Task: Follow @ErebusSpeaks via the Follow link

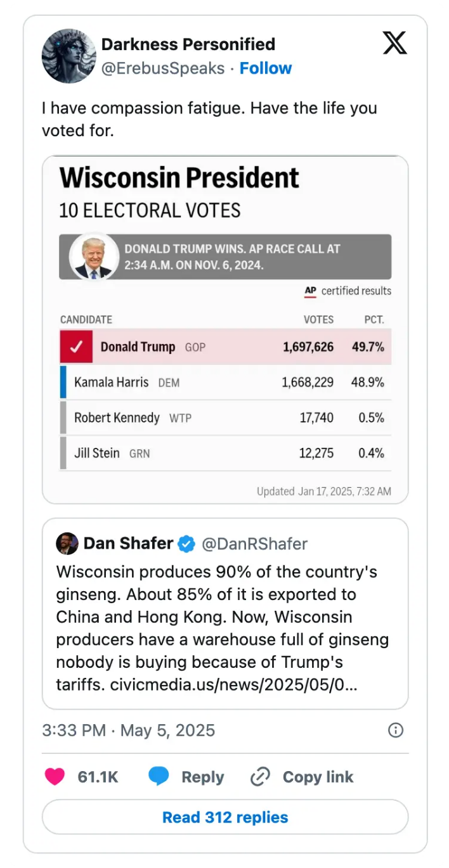Action: pyautogui.click(x=266, y=68)
